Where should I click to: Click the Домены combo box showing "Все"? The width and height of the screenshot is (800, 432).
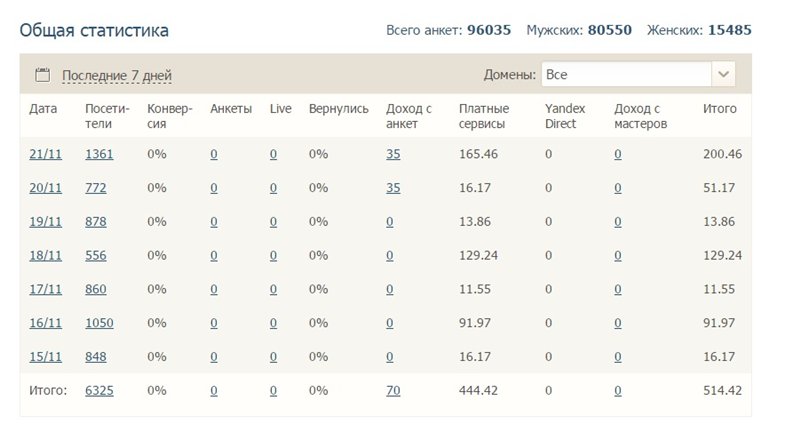[627, 75]
